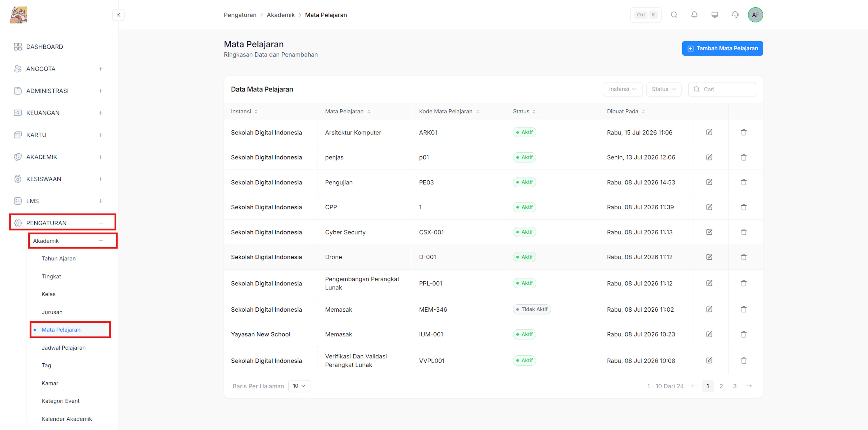
Task: Open the Status filter dropdown
Action: pos(663,89)
